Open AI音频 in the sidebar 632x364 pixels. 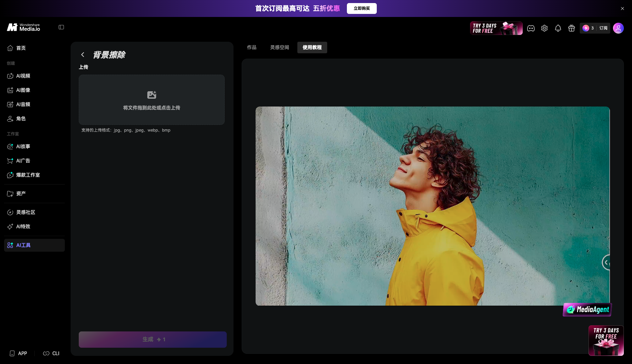point(34,104)
